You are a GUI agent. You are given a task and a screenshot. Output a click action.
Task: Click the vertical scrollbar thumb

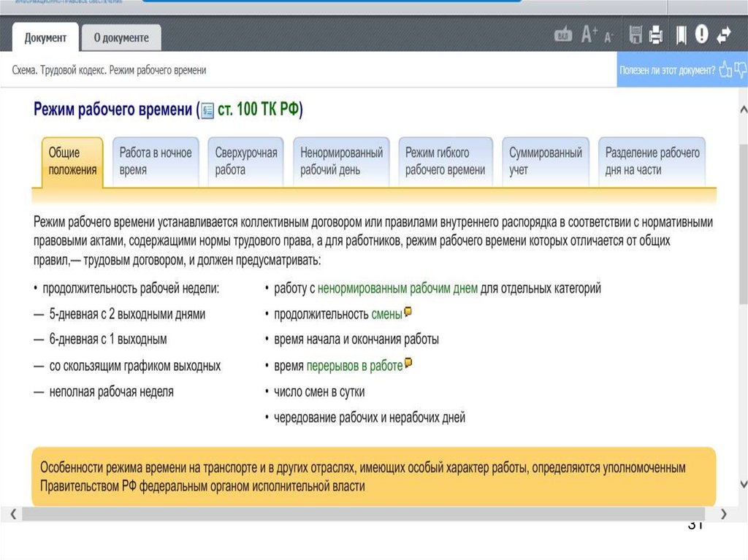(x=743, y=224)
